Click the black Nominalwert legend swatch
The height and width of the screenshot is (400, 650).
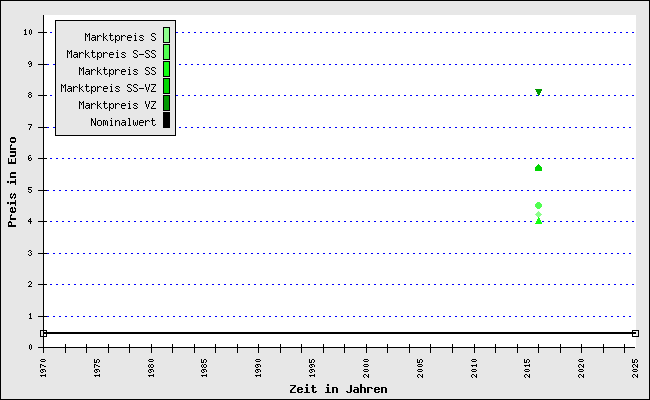click(x=166, y=121)
